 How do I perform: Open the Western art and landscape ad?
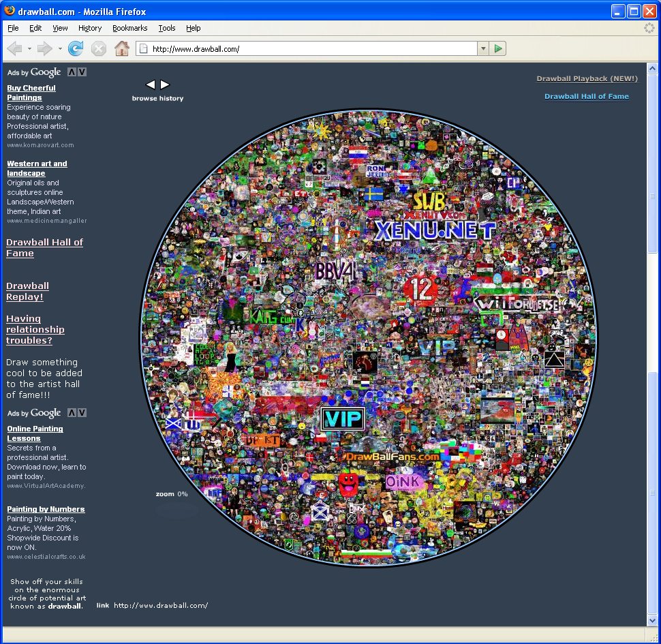(x=37, y=168)
